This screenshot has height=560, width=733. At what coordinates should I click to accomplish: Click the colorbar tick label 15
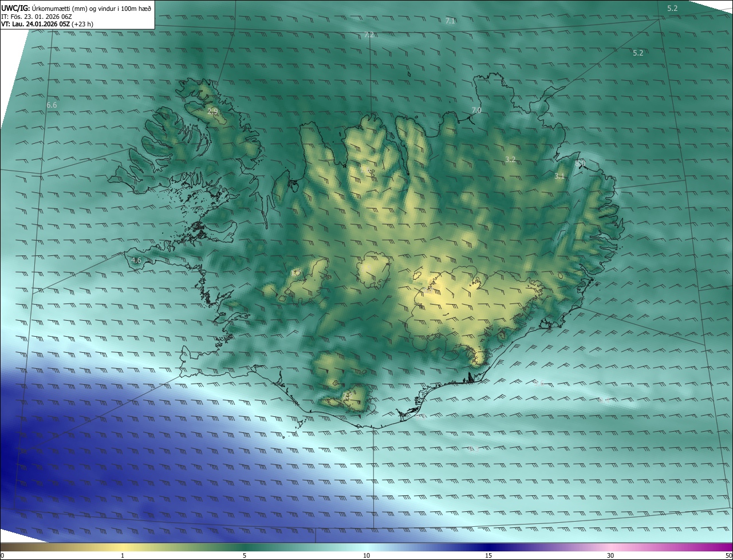[488, 555]
